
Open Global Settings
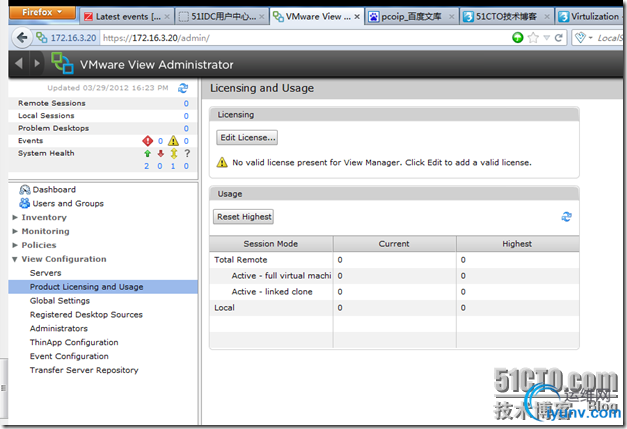point(60,301)
